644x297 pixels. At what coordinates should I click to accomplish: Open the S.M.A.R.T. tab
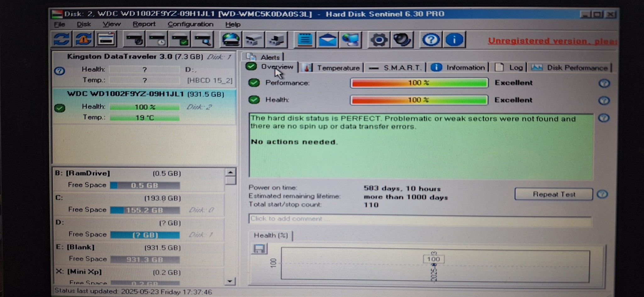point(395,67)
